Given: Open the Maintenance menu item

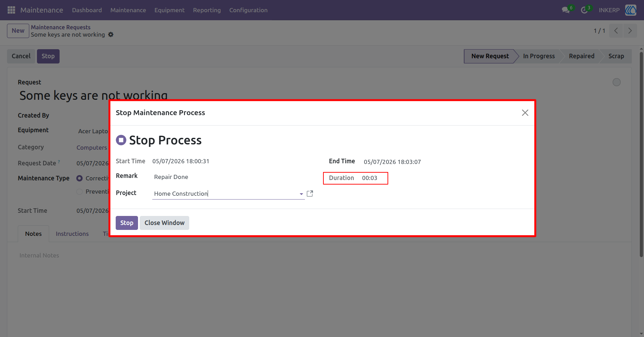Looking at the screenshot, I should [x=128, y=10].
